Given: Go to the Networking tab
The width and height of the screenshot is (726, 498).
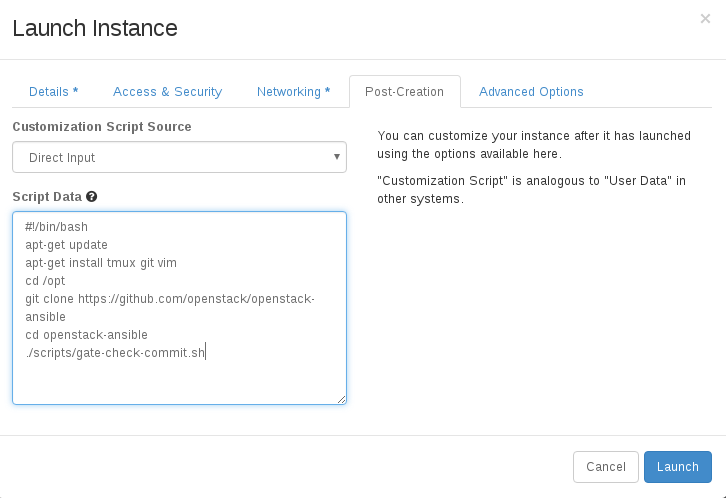Looking at the screenshot, I should (293, 92).
